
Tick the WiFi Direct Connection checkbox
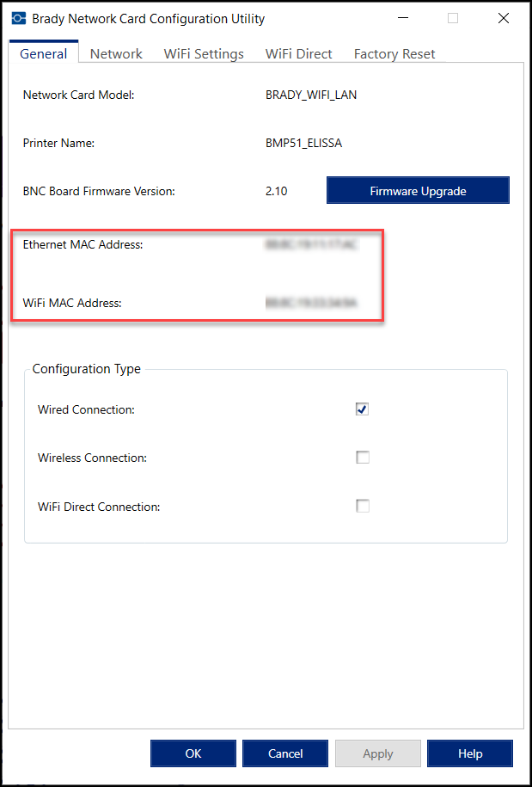coord(363,507)
